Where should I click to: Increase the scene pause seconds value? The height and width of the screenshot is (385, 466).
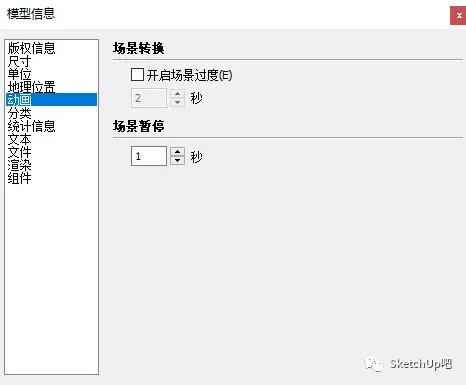(x=177, y=152)
